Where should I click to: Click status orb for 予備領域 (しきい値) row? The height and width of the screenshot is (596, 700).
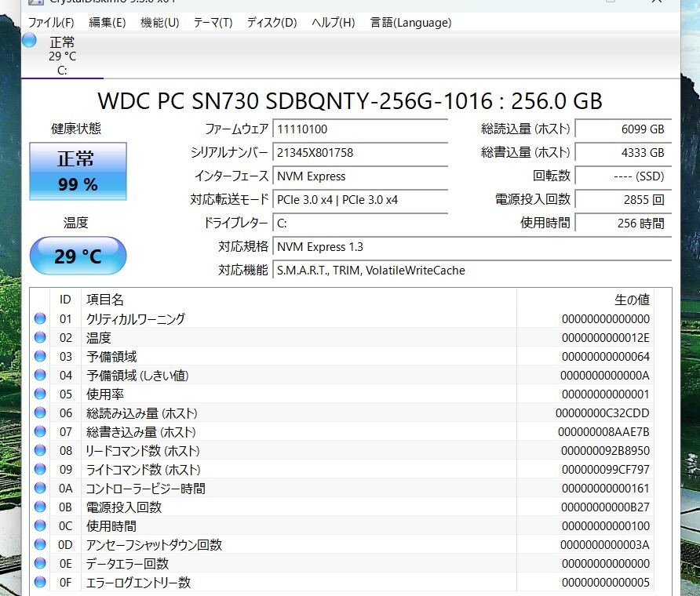click(40, 375)
